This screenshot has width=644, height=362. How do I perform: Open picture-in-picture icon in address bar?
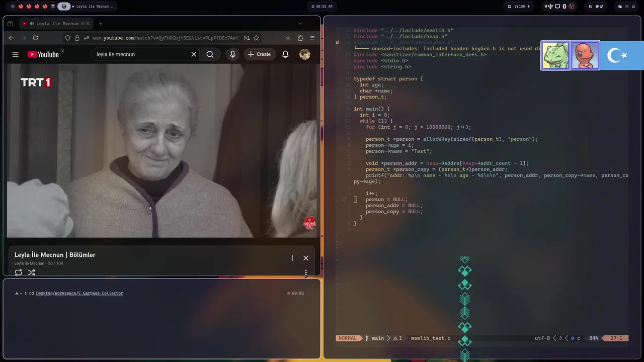pyautogui.click(x=247, y=38)
